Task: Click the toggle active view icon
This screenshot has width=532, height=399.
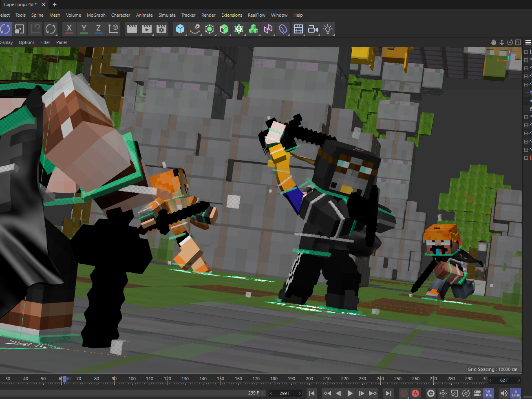Action: pos(518,42)
